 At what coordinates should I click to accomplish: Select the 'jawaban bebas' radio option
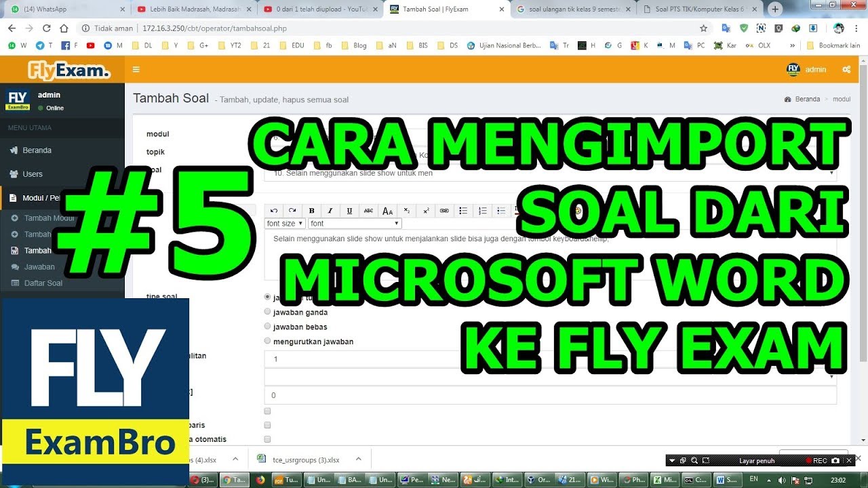click(x=267, y=327)
